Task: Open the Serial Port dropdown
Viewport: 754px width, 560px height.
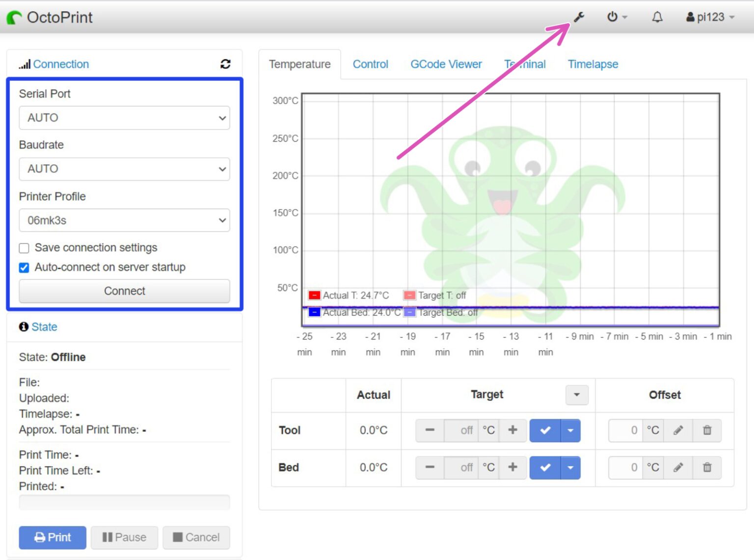Action: coord(124,118)
